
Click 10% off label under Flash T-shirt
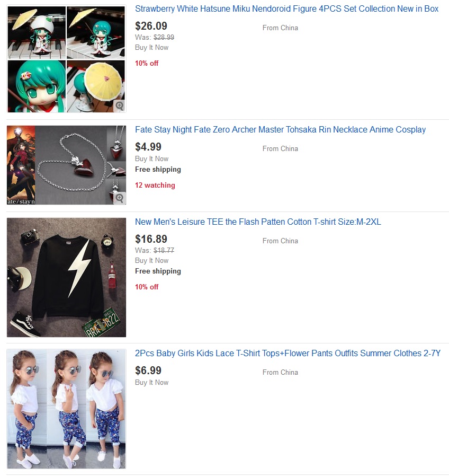point(147,287)
